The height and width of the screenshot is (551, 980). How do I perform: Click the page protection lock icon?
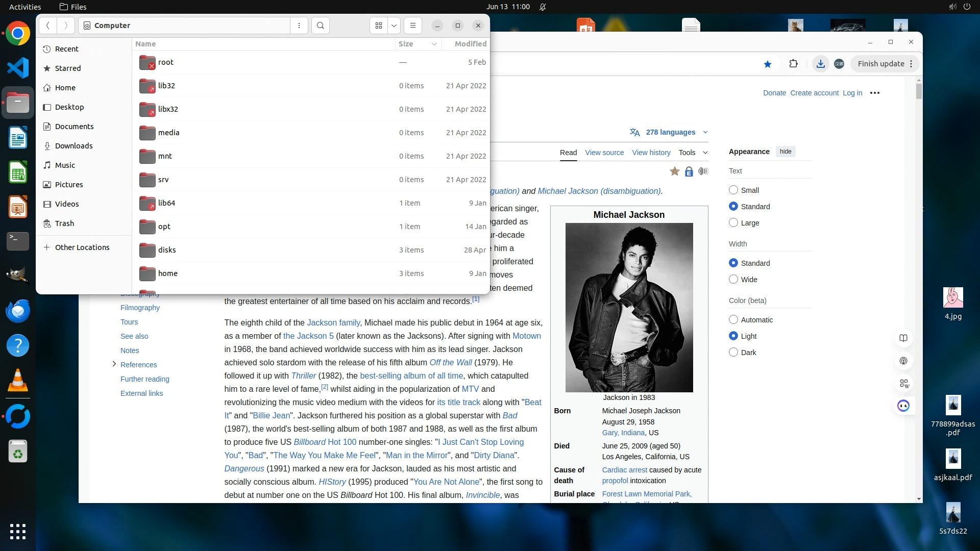689,171
